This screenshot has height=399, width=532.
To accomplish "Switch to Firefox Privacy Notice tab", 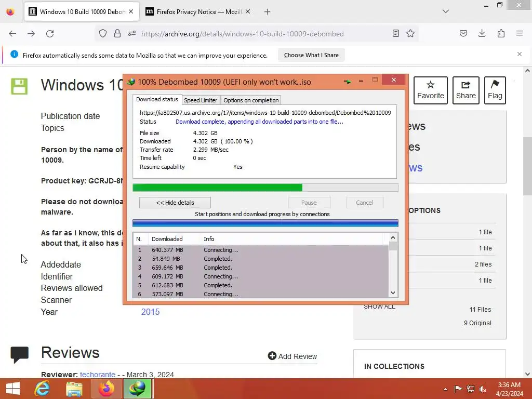I will [x=199, y=12].
